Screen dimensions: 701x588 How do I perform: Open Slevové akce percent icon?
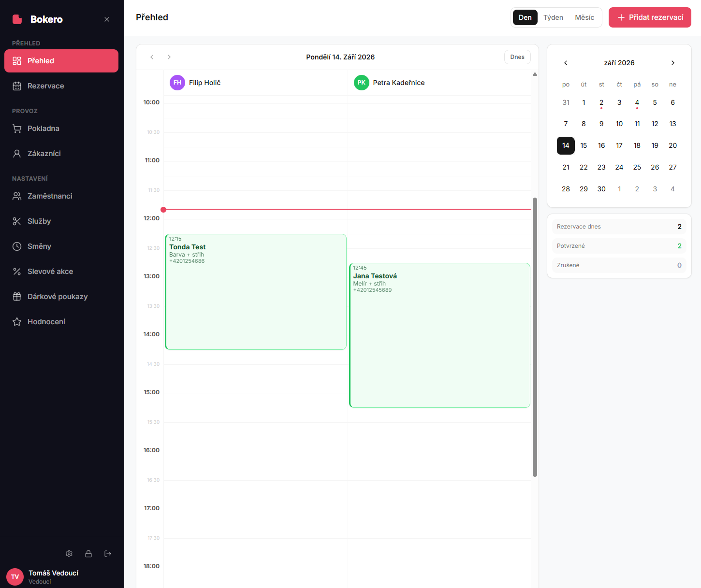pos(17,272)
